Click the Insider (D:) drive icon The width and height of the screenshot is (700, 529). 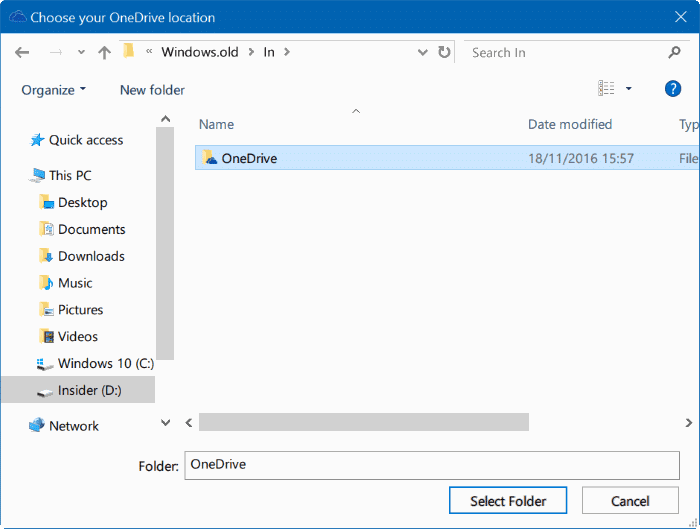(45, 392)
